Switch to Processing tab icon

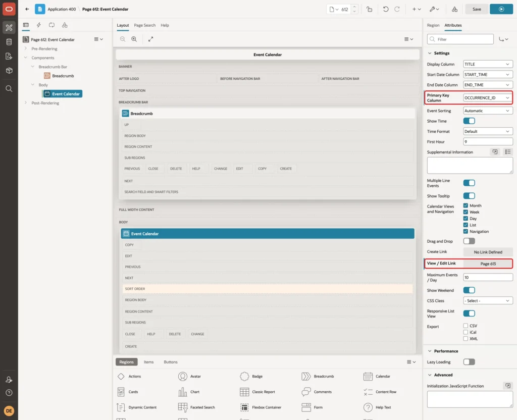tap(51, 25)
